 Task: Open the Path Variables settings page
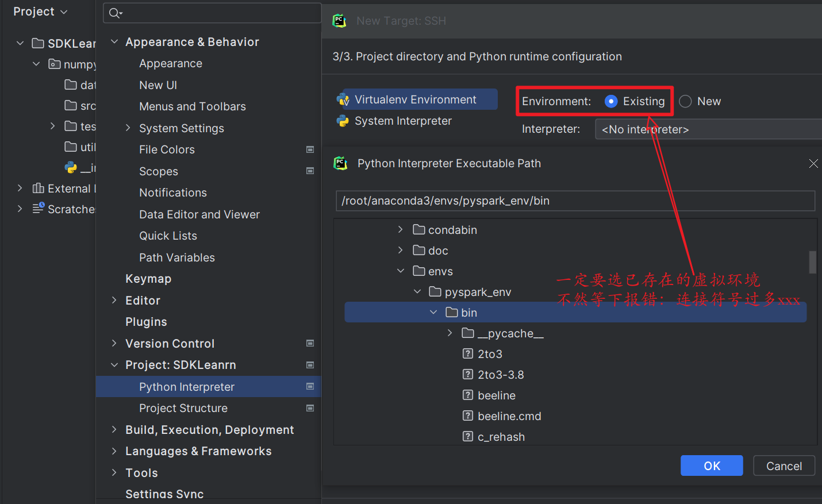click(x=177, y=257)
